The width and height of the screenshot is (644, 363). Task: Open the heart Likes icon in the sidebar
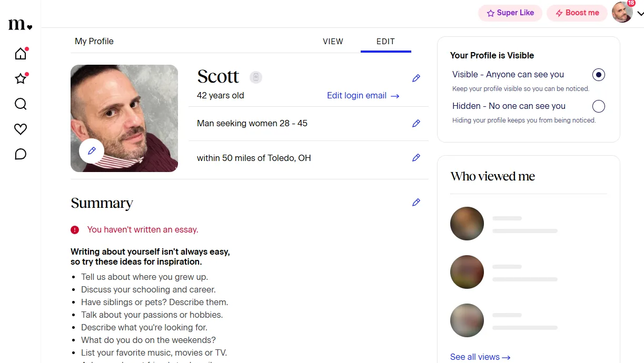21,129
